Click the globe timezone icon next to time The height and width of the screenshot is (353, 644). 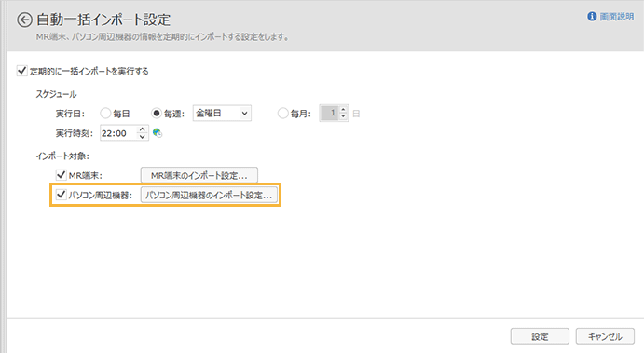[157, 132]
